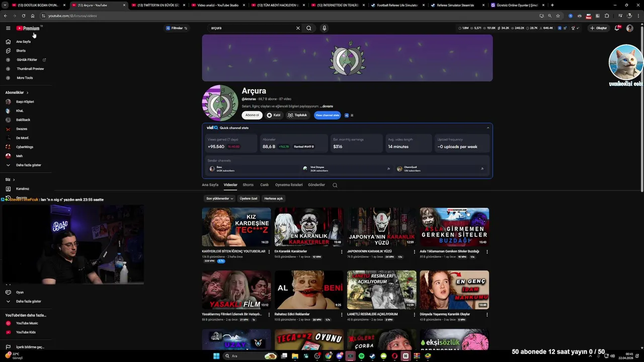
Task: Open the browser three-dot menu
Action: (638, 16)
